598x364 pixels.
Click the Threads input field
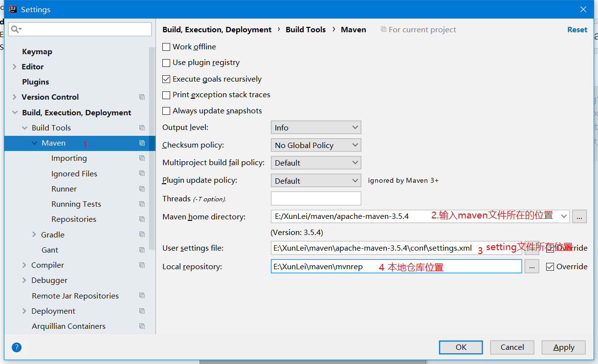(316, 198)
